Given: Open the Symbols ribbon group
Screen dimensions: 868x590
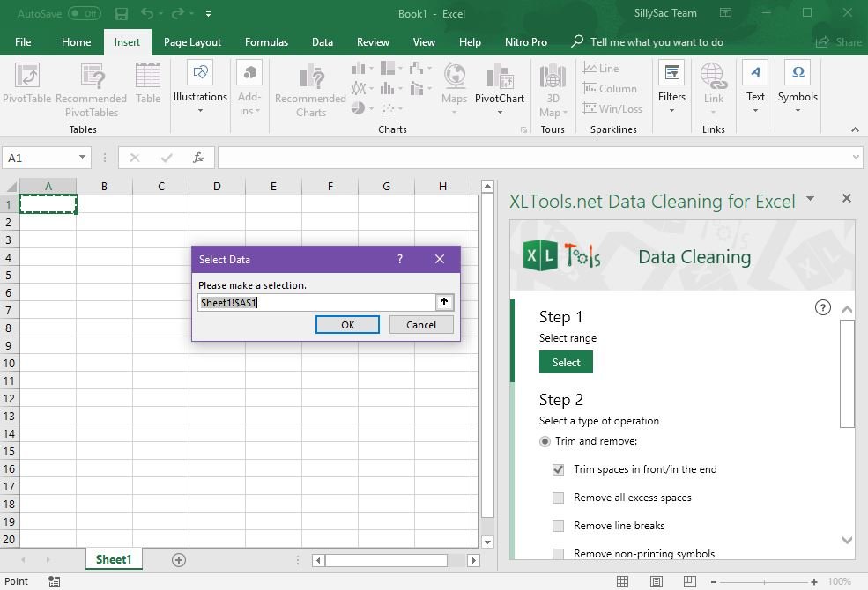Looking at the screenshot, I should (797, 86).
